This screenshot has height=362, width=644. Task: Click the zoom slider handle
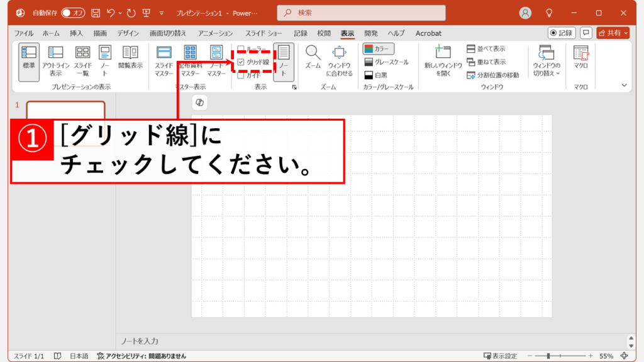tap(548, 356)
